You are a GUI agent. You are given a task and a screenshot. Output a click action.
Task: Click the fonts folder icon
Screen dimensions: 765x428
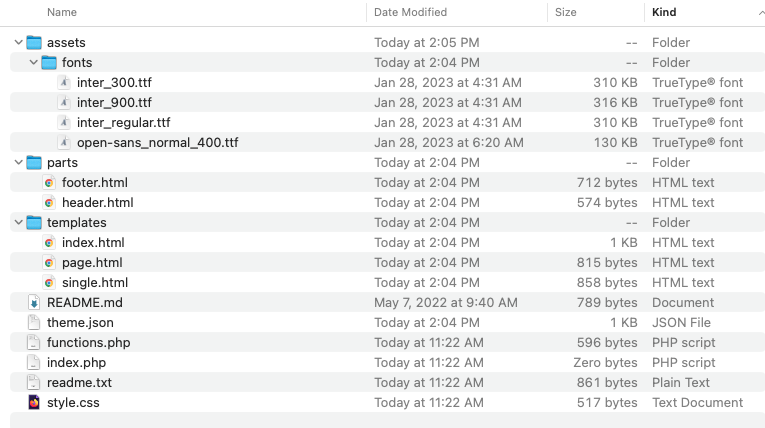tap(49, 62)
